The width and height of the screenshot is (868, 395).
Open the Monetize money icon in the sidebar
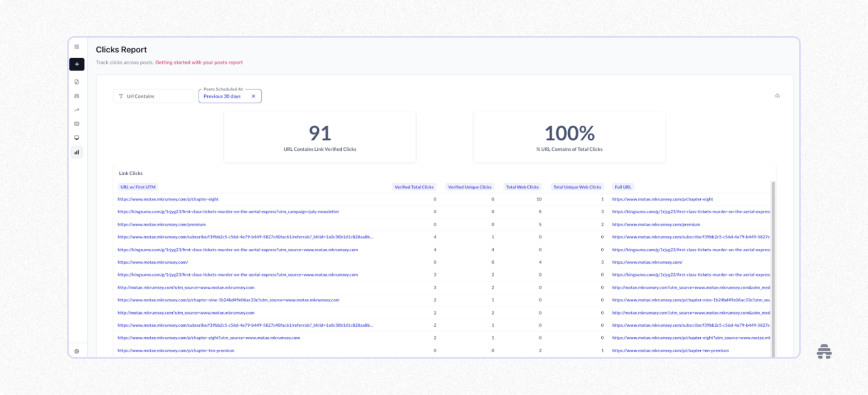point(77,124)
